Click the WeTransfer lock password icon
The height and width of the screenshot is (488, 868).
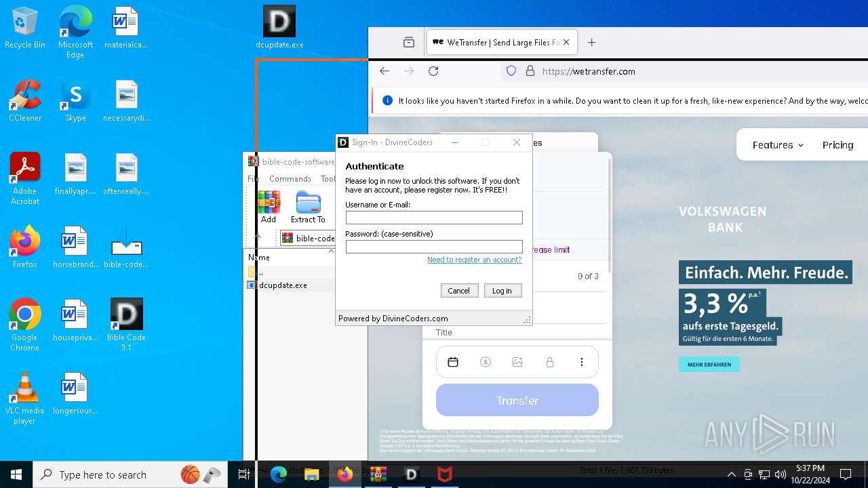pyautogui.click(x=550, y=362)
